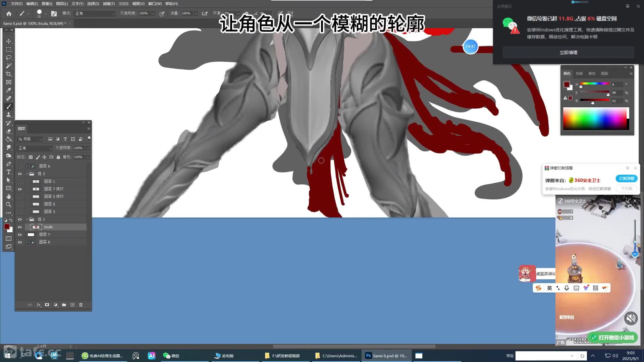Viewport: 644px width, 362px height.
Task: Pick the Eyedropper tool
Action: (x=9, y=90)
